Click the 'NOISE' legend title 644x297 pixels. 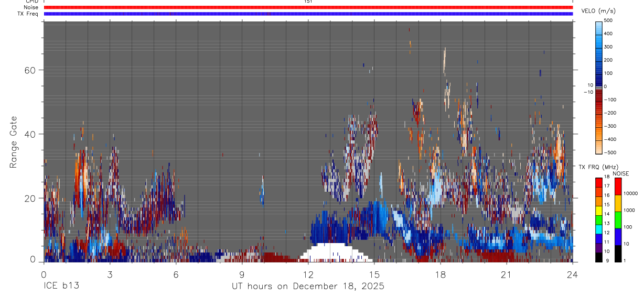coord(621,173)
